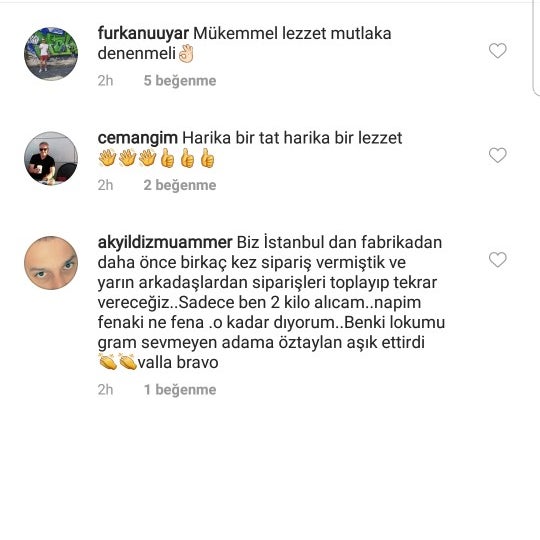Open furkanuuyar's profile picture
540x540 pixels.
click(51, 54)
